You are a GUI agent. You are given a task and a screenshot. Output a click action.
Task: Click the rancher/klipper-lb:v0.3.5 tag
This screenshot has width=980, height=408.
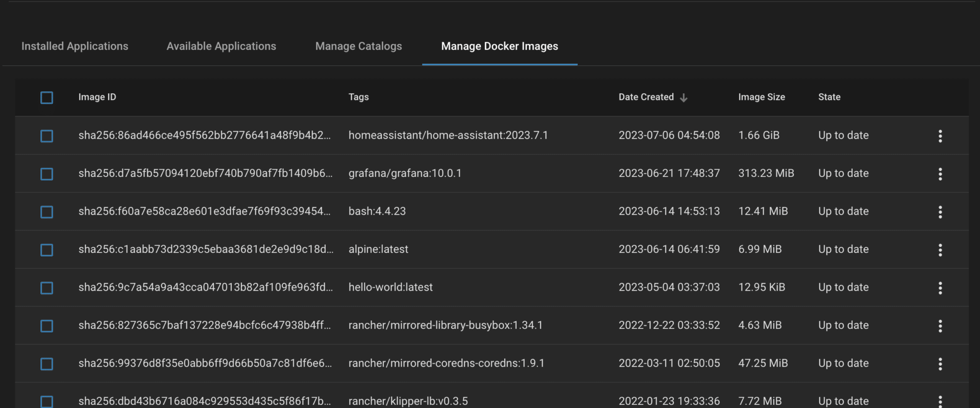point(408,401)
